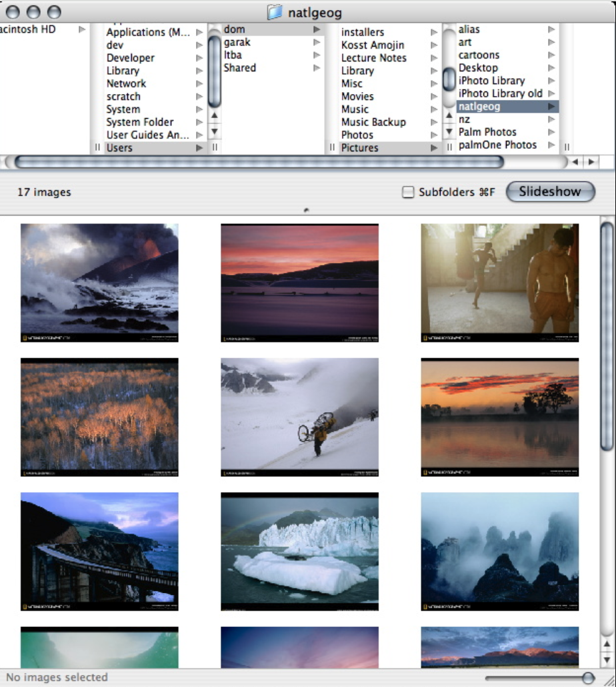This screenshot has width=616, height=687.
Task: Select the volcano eruption thumbnail
Action: point(99,283)
